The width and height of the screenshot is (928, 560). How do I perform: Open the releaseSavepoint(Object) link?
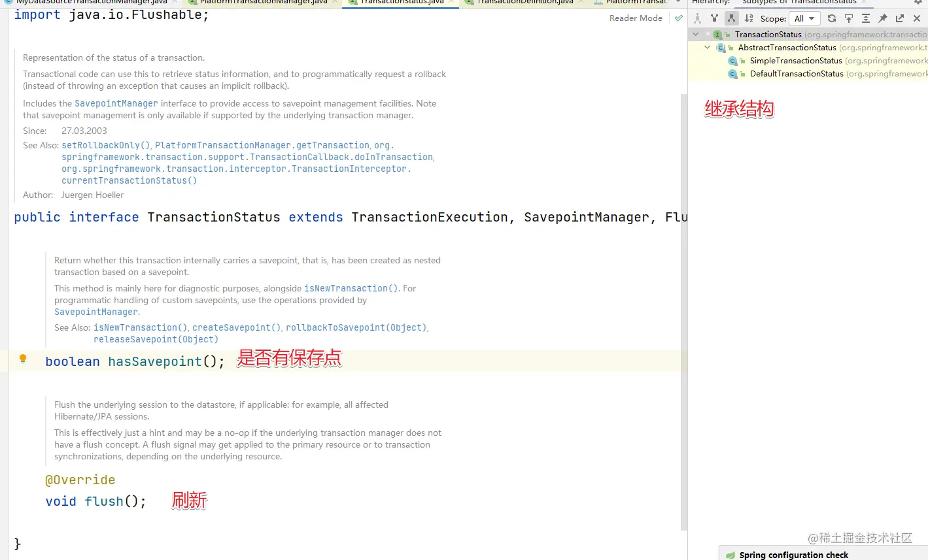click(156, 339)
